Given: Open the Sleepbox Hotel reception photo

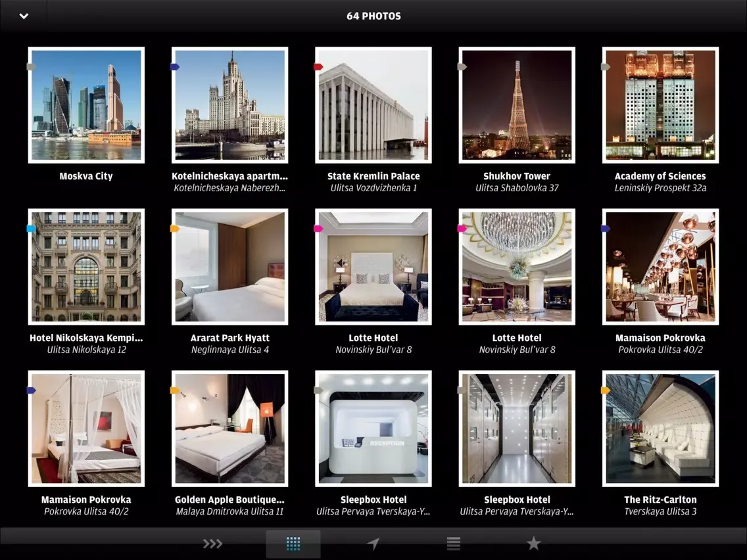Looking at the screenshot, I should [373, 429].
